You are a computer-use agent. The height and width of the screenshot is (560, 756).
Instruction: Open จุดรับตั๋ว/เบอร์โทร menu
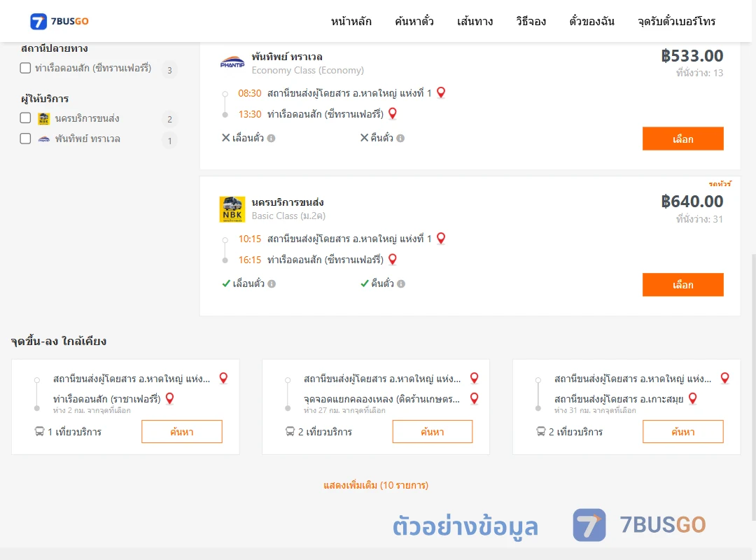676,21
